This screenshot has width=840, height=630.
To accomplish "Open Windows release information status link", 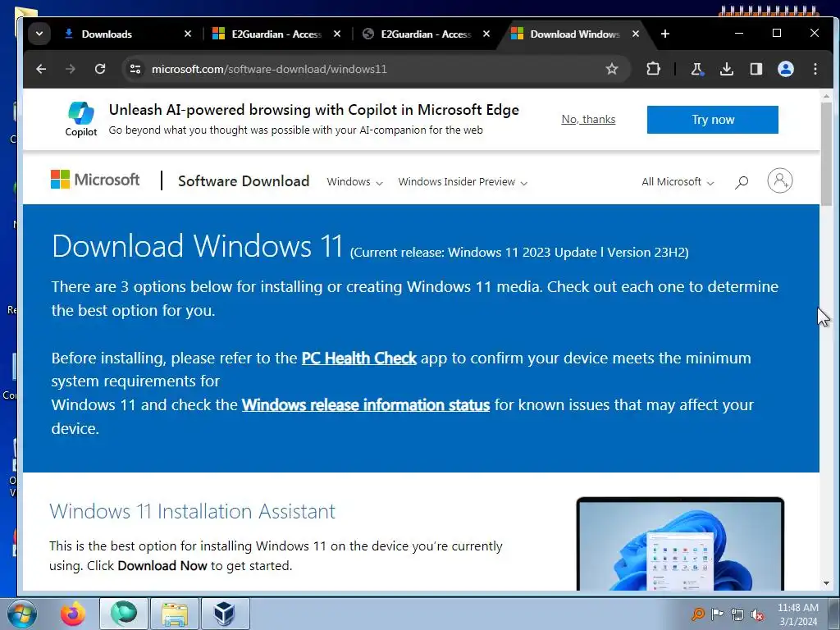I will pyautogui.click(x=366, y=405).
